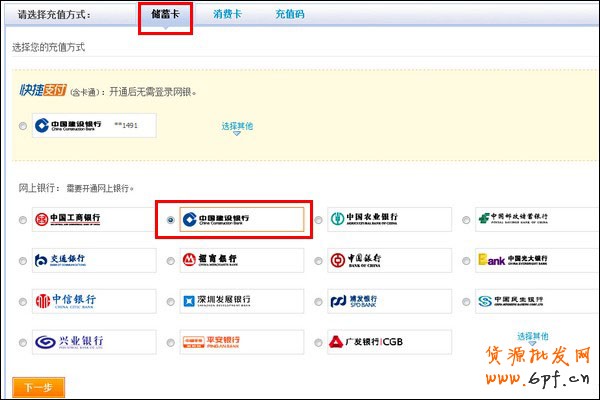Screen dimensions: 600x400
Task: Open the 充值码 tab
Action: tap(290, 14)
